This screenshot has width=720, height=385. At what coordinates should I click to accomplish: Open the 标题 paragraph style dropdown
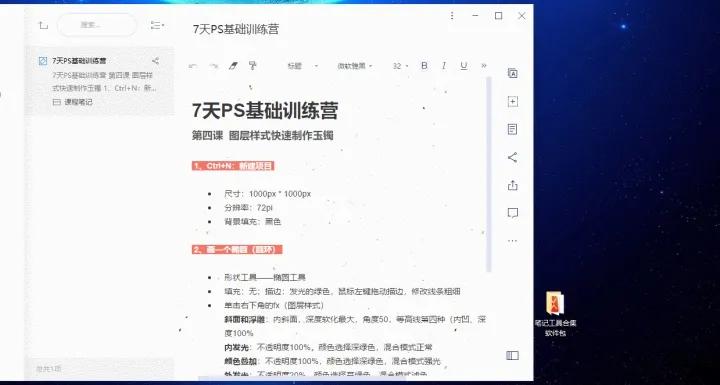click(x=302, y=66)
